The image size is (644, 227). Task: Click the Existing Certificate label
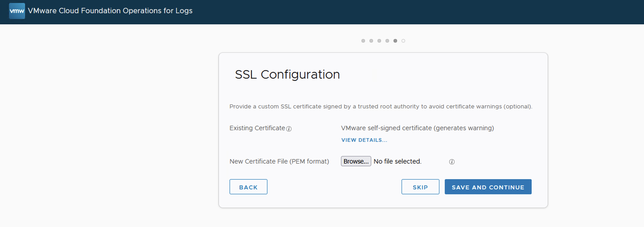point(257,128)
